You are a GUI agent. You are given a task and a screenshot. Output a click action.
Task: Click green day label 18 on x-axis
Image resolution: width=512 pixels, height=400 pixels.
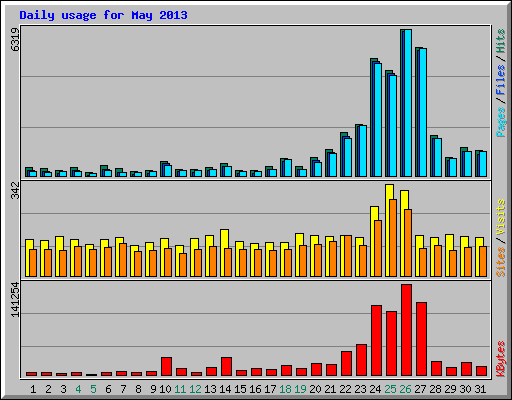pos(285,389)
